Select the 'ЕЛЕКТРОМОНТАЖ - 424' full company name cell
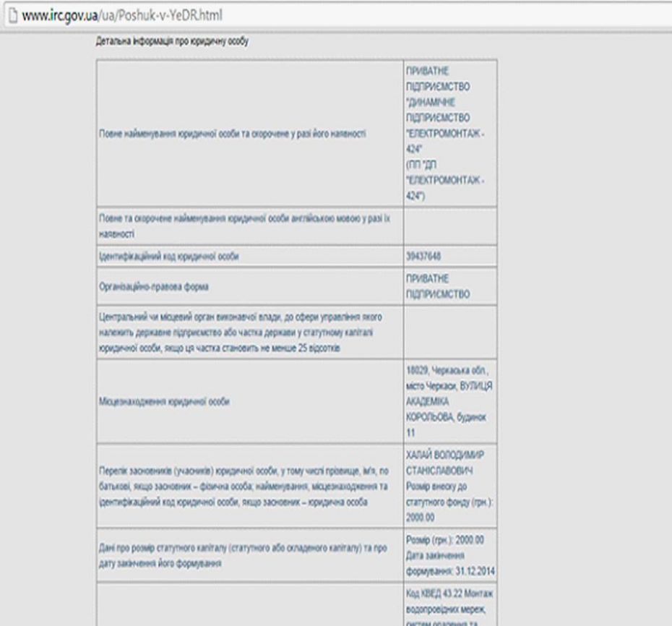This screenshot has height=626, width=672. pyautogui.click(x=449, y=133)
